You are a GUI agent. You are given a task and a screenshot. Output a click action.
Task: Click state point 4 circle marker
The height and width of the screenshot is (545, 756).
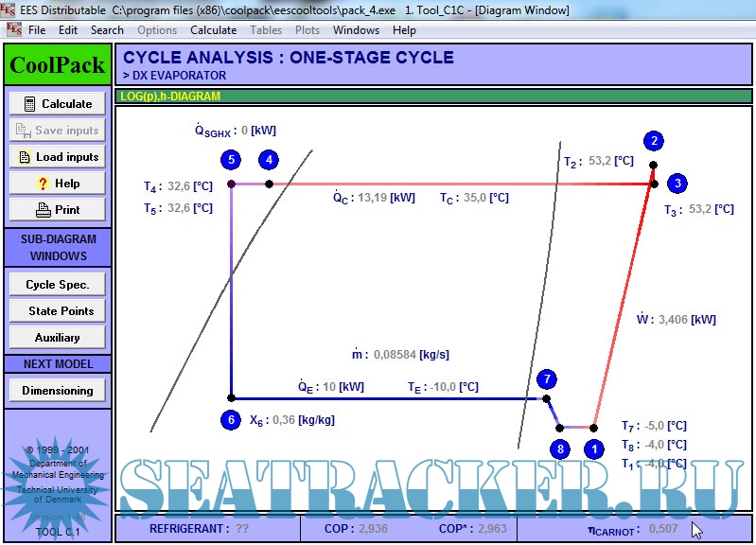269,160
